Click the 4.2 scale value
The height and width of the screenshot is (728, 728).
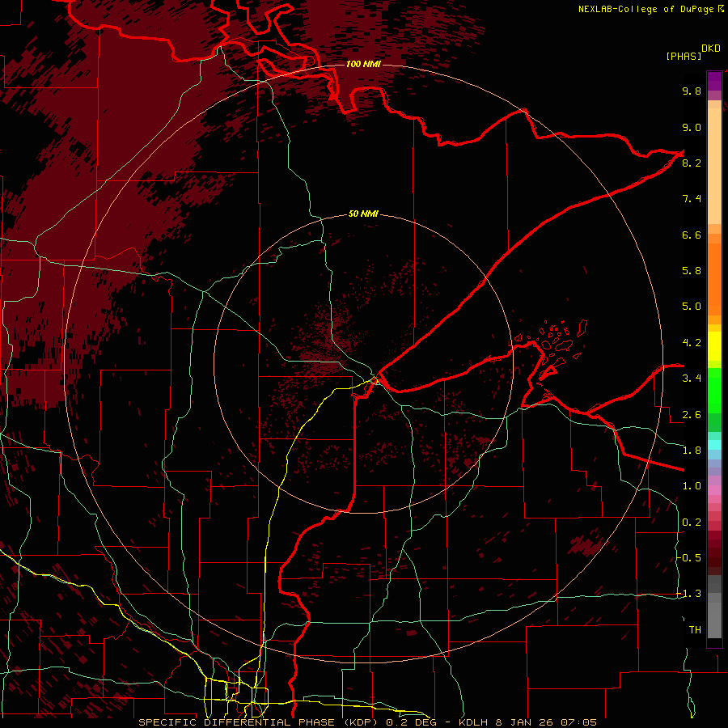pyautogui.click(x=692, y=343)
